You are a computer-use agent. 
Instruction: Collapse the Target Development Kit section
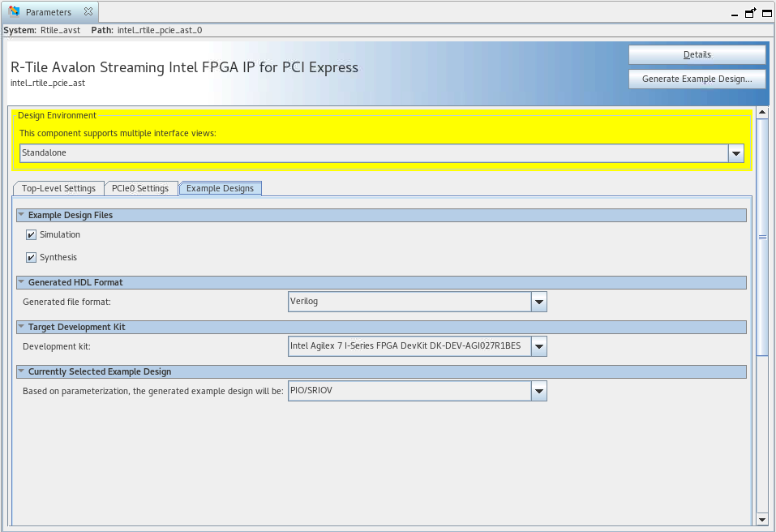pyautogui.click(x=21, y=327)
